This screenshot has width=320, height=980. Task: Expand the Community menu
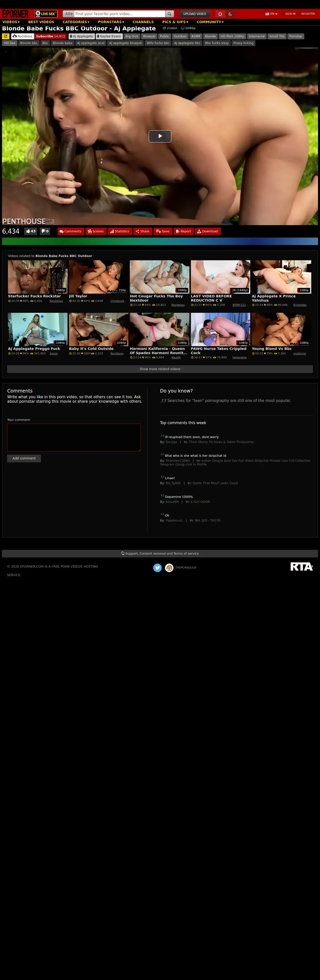(210, 22)
